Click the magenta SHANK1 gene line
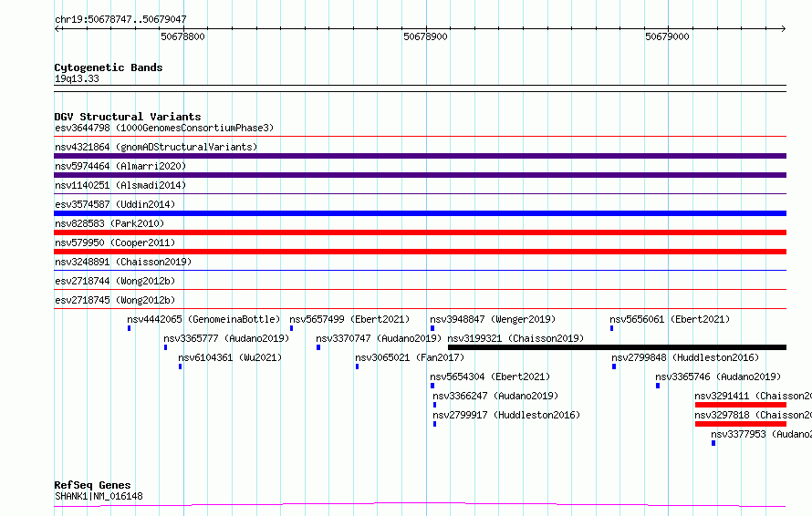This screenshot has height=516, width=812. point(420,505)
